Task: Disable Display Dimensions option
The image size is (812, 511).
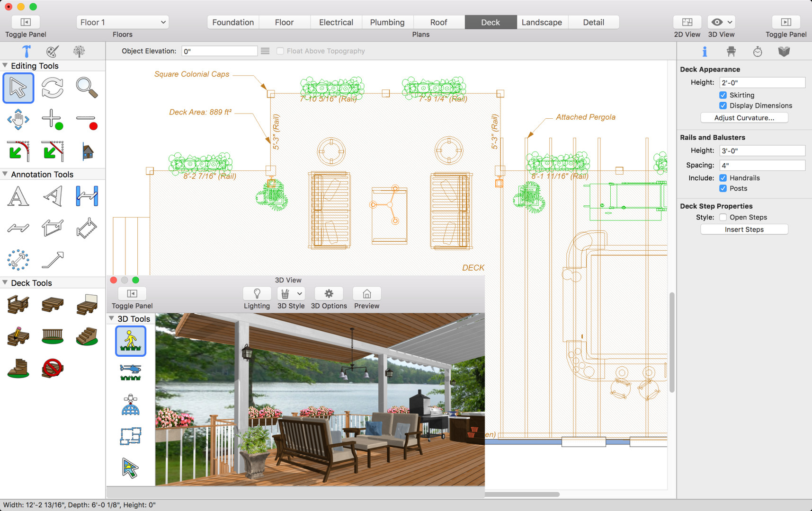Action: (723, 106)
